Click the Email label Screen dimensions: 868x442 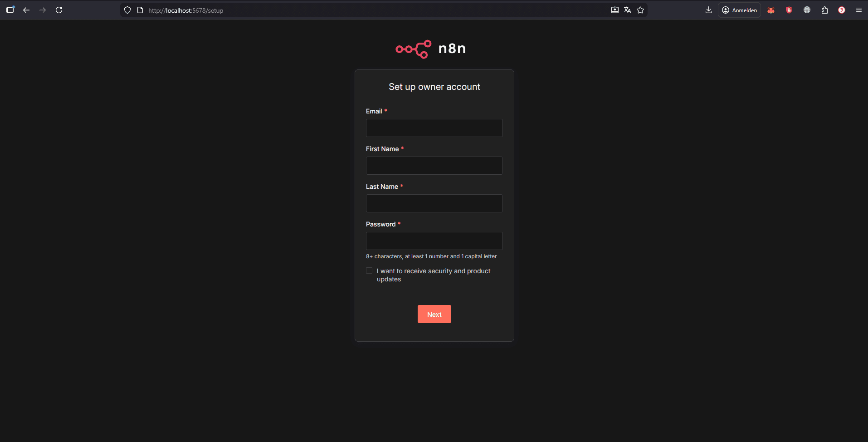coord(374,111)
